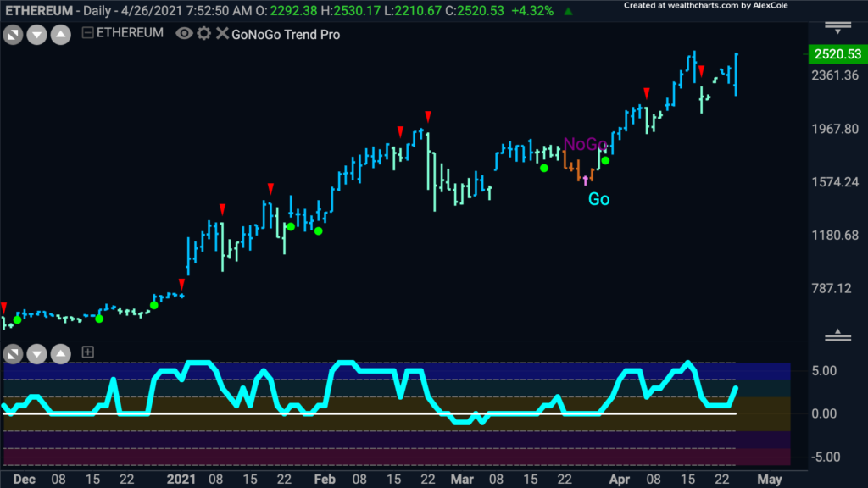Screen dimensions: 868x488
Task: Click the Apr label on the time axis
Action: click(620, 480)
